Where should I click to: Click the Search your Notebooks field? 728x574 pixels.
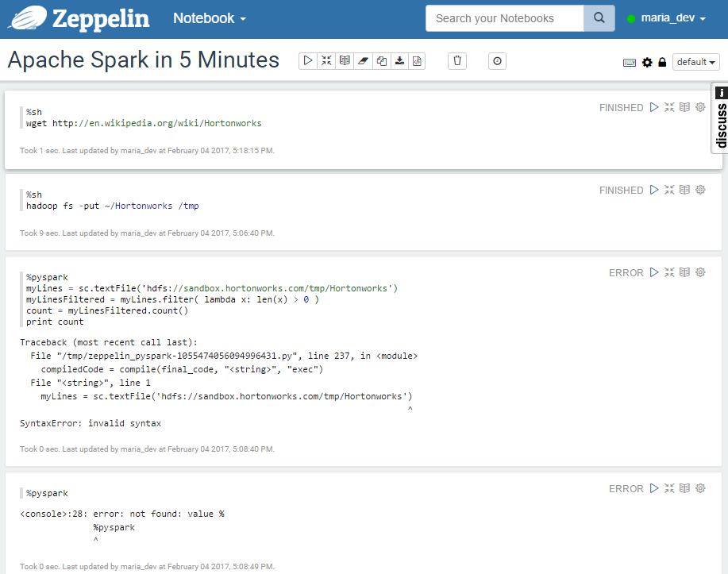pos(505,18)
